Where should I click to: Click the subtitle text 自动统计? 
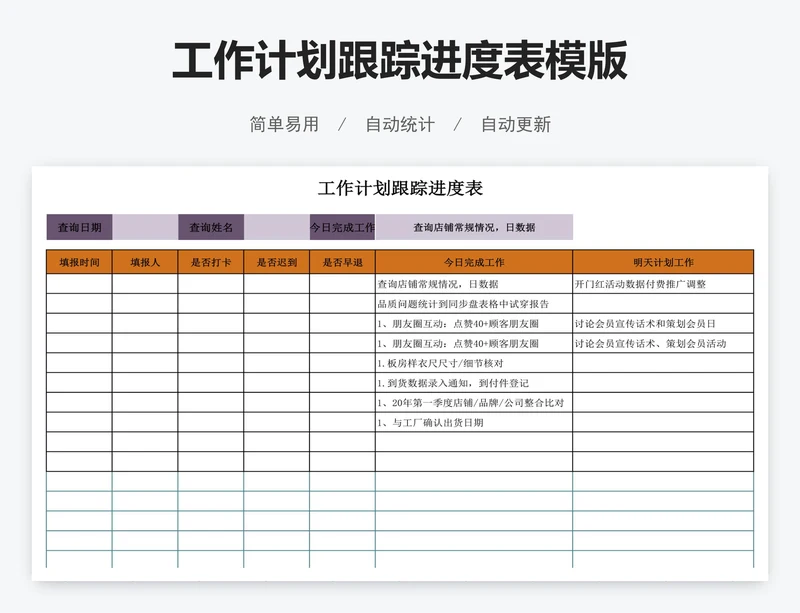400,125
